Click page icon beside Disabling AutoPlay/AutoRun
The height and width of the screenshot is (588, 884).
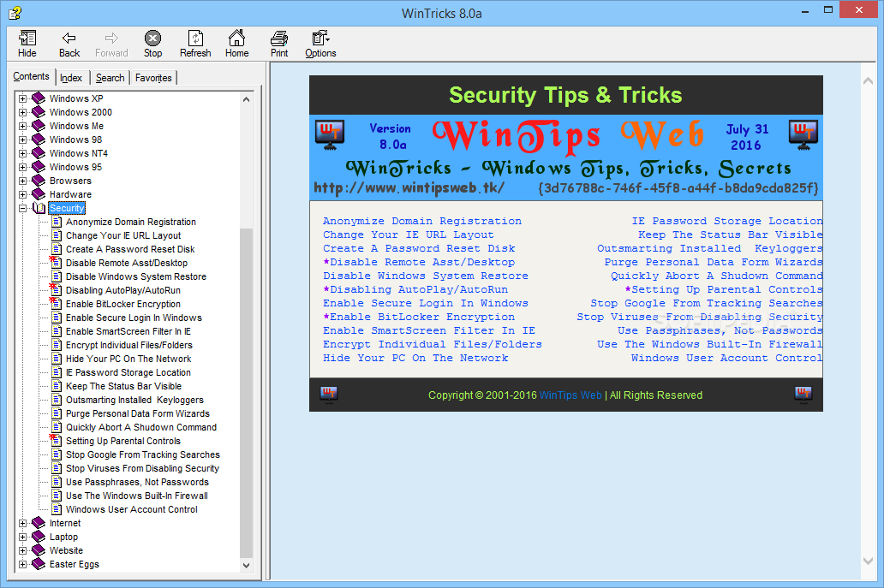click(56, 290)
